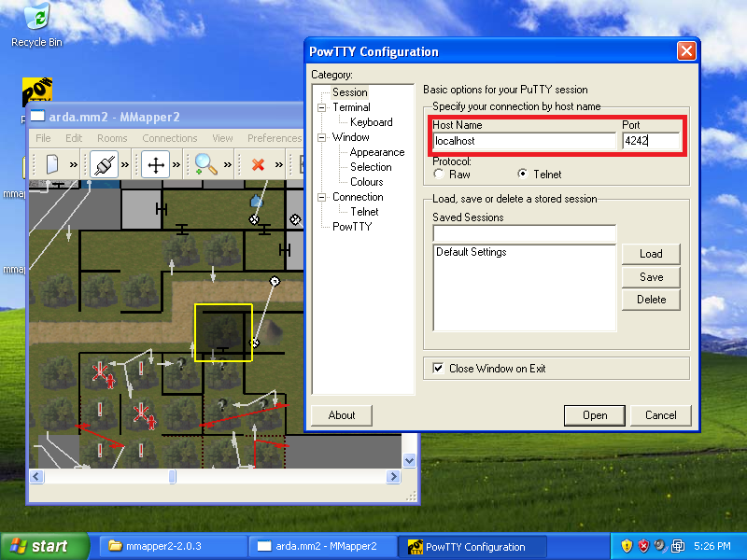Click MMapper2 scroll right arrow
This screenshot has height=560, width=747.
tap(393, 476)
